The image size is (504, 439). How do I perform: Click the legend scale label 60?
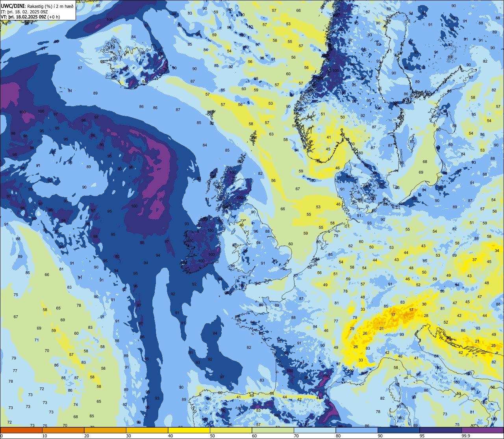[254, 436]
